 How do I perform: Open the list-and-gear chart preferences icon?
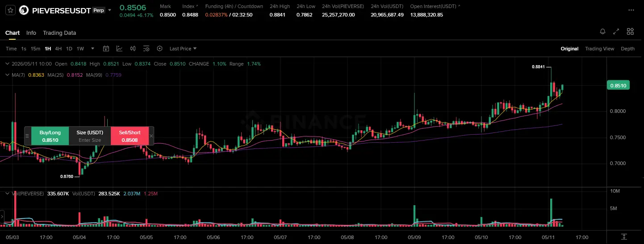click(146, 49)
